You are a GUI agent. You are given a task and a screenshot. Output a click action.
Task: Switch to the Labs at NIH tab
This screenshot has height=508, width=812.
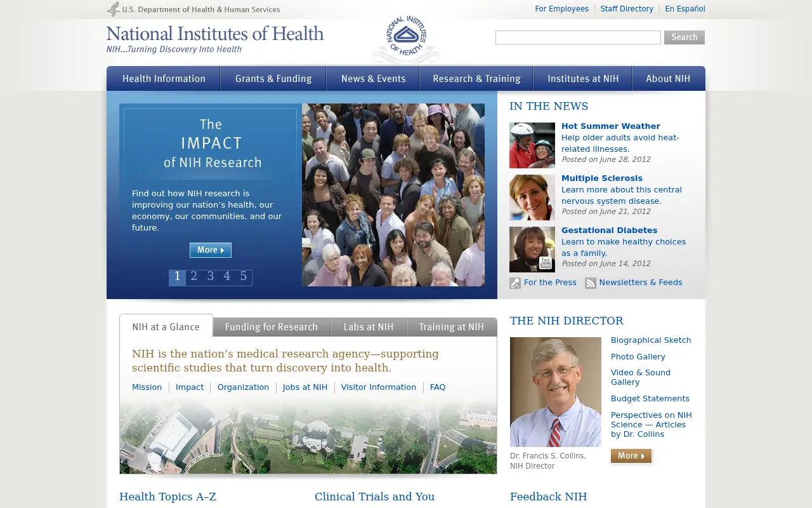coord(369,327)
